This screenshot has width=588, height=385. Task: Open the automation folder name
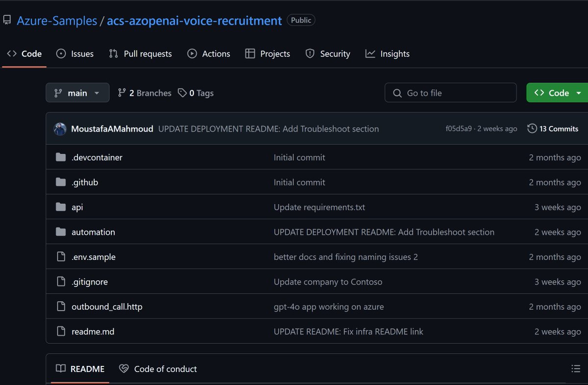(x=93, y=232)
